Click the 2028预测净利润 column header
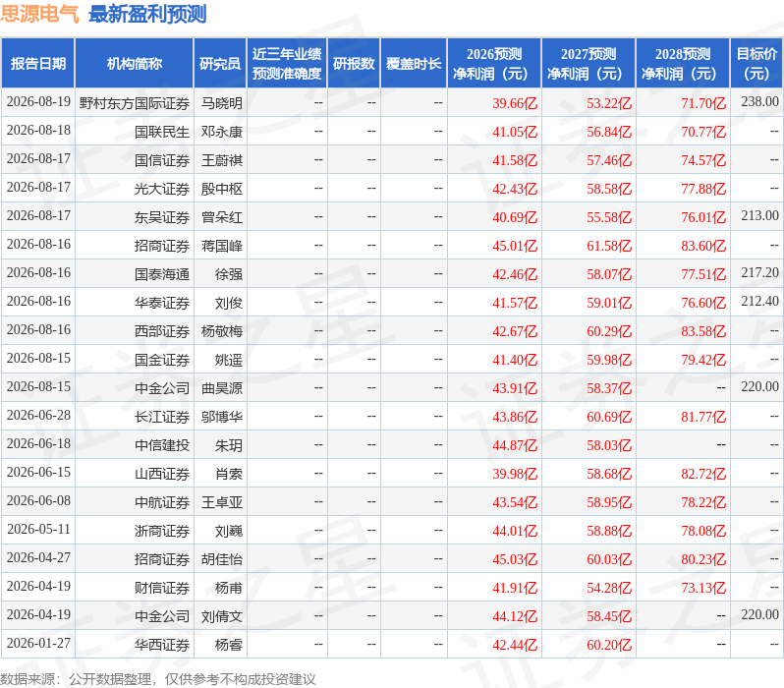 683,64
